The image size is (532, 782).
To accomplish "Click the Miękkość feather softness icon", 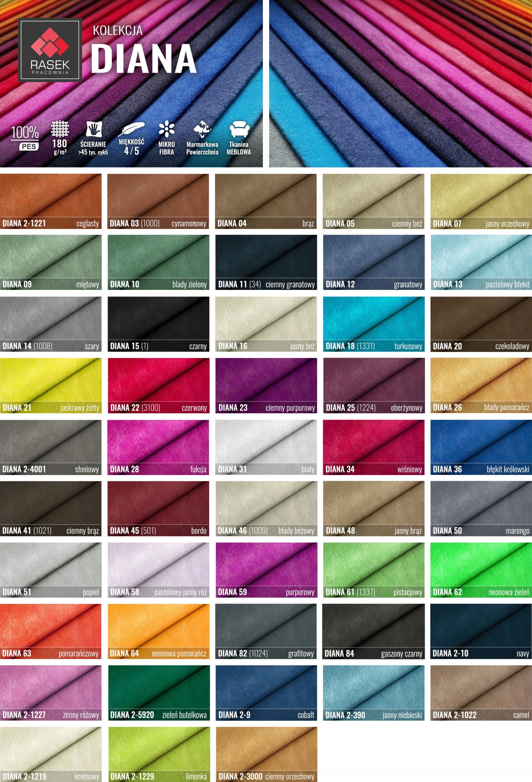I will 132,139.
